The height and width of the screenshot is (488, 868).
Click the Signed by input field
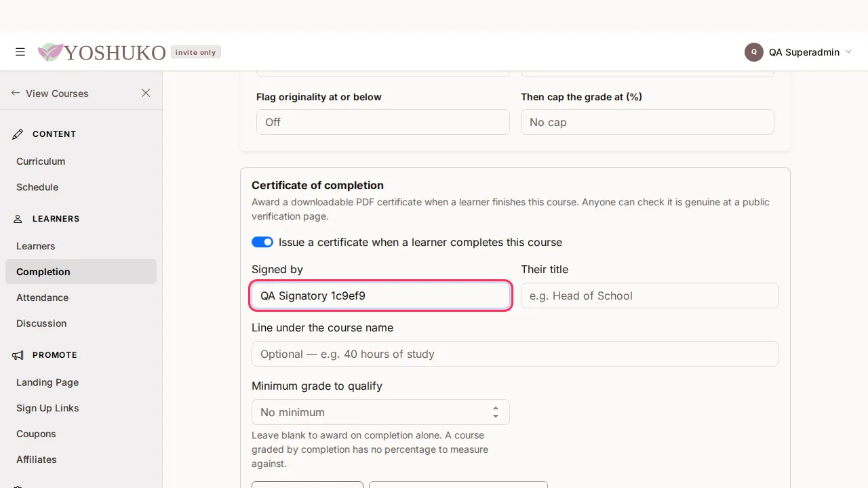click(x=380, y=296)
